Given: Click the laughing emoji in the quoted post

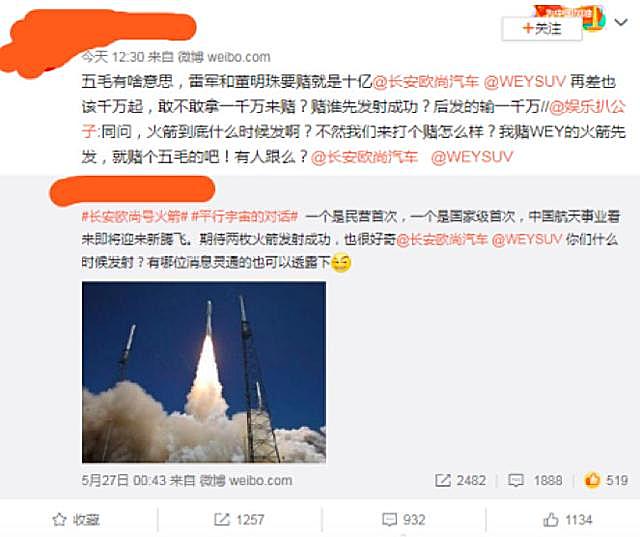Looking at the screenshot, I should click(341, 263).
